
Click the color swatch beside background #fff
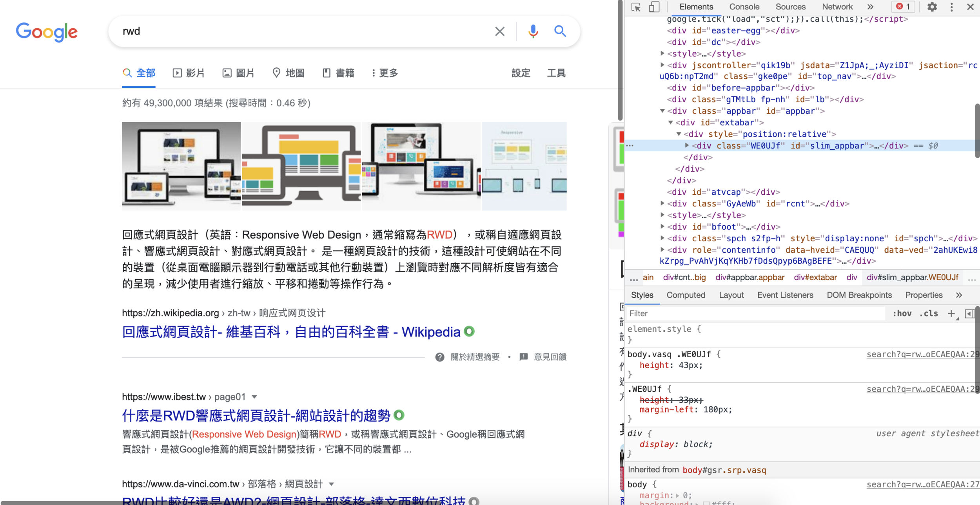[x=706, y=503]
